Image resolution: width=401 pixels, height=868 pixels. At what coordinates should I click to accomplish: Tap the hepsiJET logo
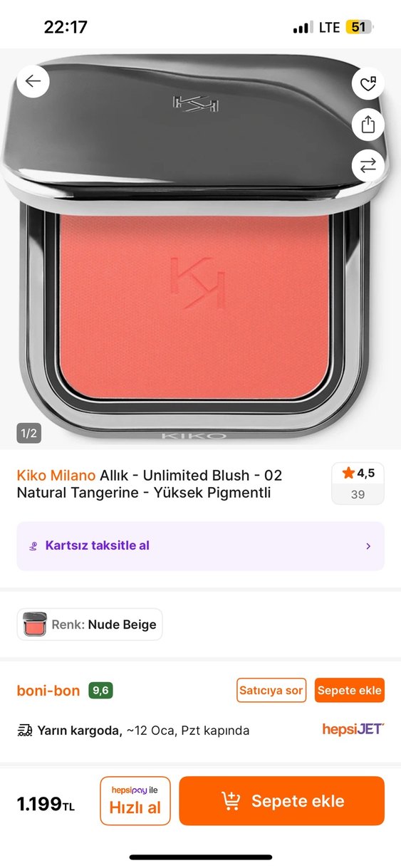click(353, 728)
